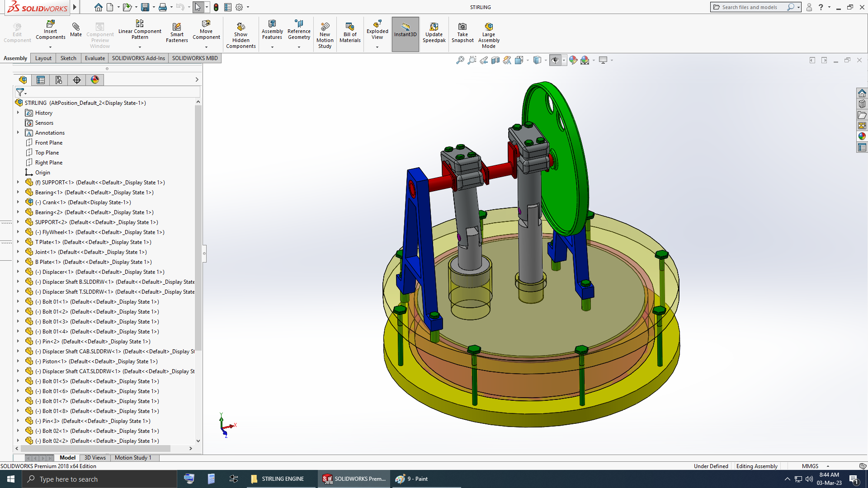Expand the FlyWheel<1> tree node
The width and height of the screenshot is (868, 488).
(x=18, y=232)
